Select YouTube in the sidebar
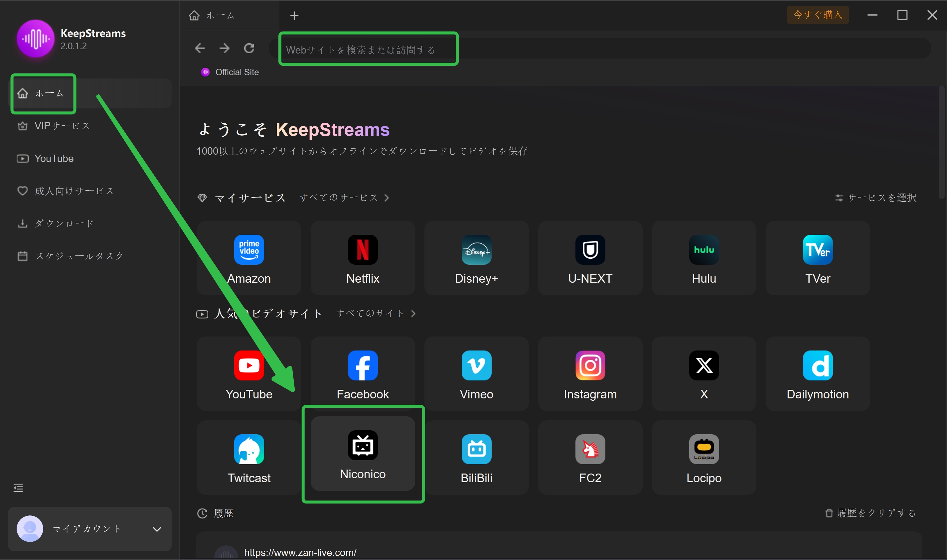The width and height of the screenshot is (947, 560). [x=90, y=159]
